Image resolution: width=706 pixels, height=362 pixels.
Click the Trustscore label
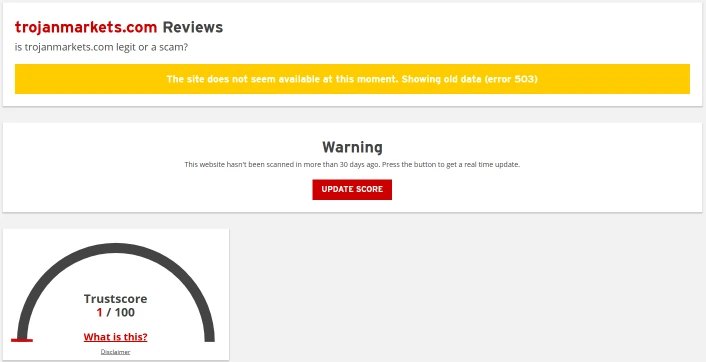click(115, 299)
